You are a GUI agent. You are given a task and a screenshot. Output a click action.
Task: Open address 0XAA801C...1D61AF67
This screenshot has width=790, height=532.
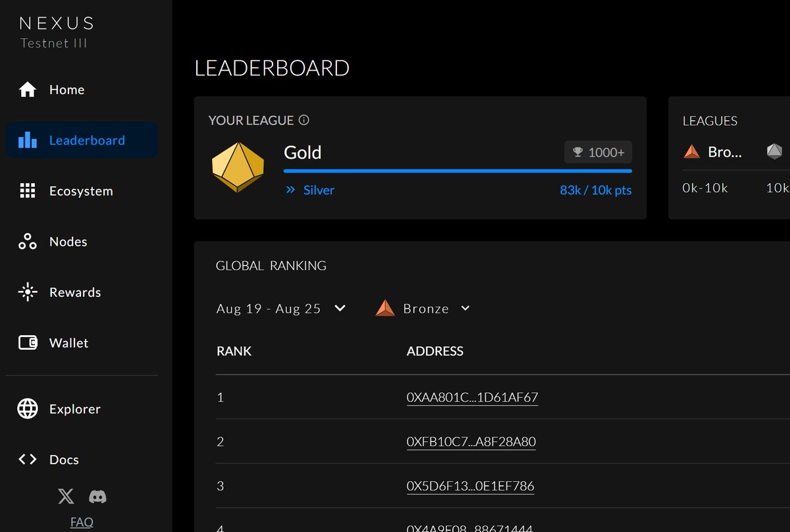click(472, 398)
